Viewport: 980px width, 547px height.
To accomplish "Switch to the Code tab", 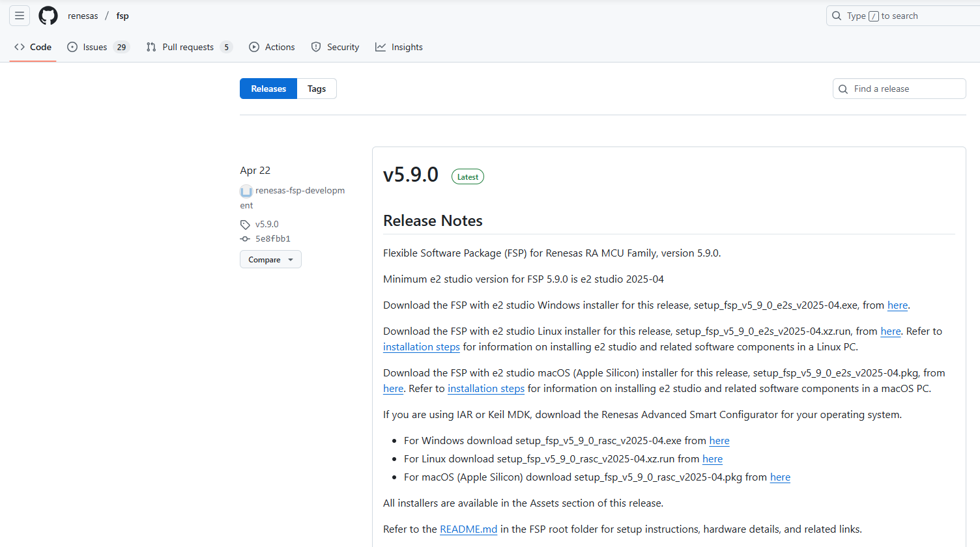I will [33, 47].
